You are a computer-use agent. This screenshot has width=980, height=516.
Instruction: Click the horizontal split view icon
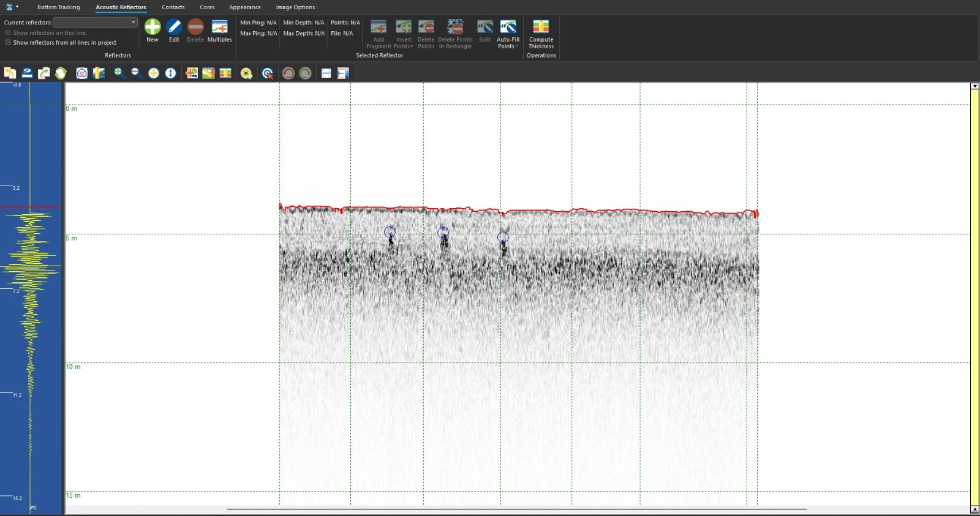click(x=326, y=73)
